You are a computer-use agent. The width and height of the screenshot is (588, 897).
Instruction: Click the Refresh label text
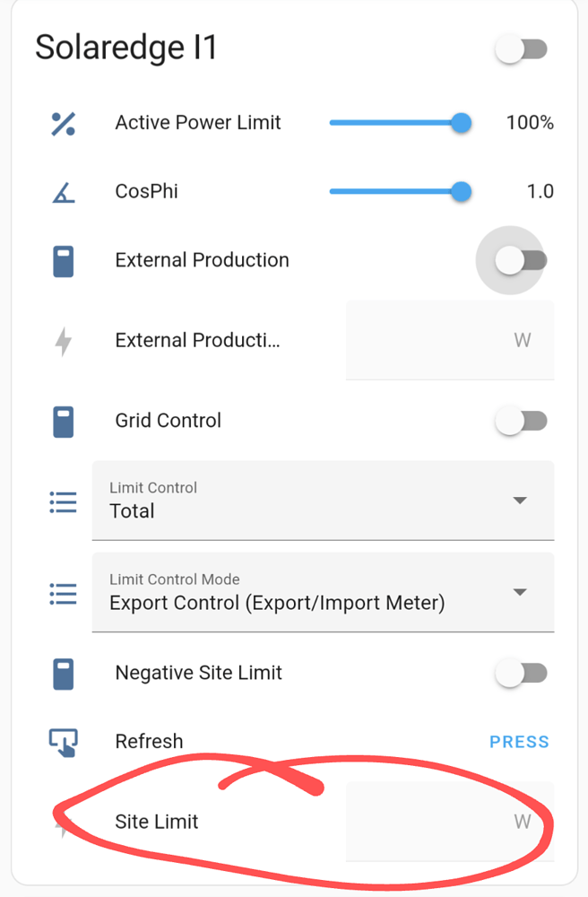click(149, 741)
